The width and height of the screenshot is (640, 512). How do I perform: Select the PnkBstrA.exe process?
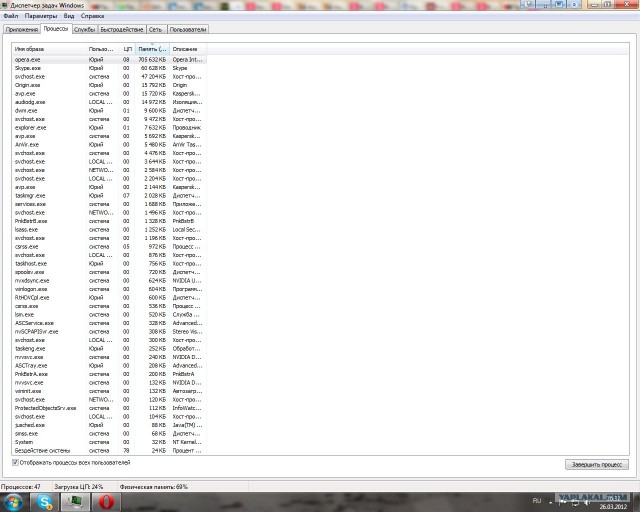pos(109,374)
